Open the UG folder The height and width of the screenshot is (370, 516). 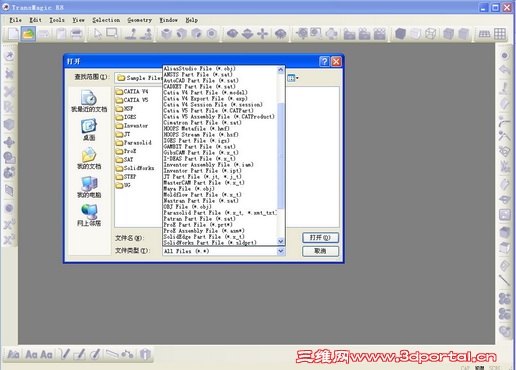point(123,185)
